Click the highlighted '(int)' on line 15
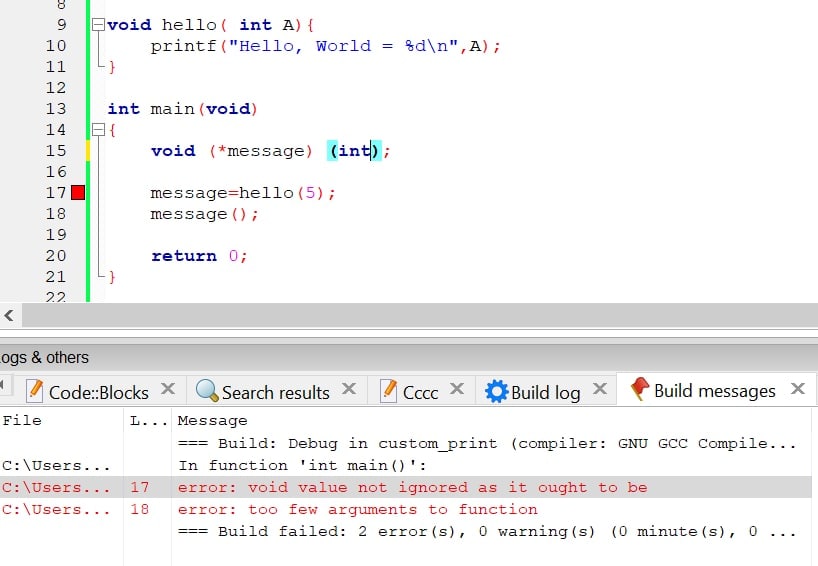Screen dimensions: 818x566 pyautogui.click(x=354, y=151)
